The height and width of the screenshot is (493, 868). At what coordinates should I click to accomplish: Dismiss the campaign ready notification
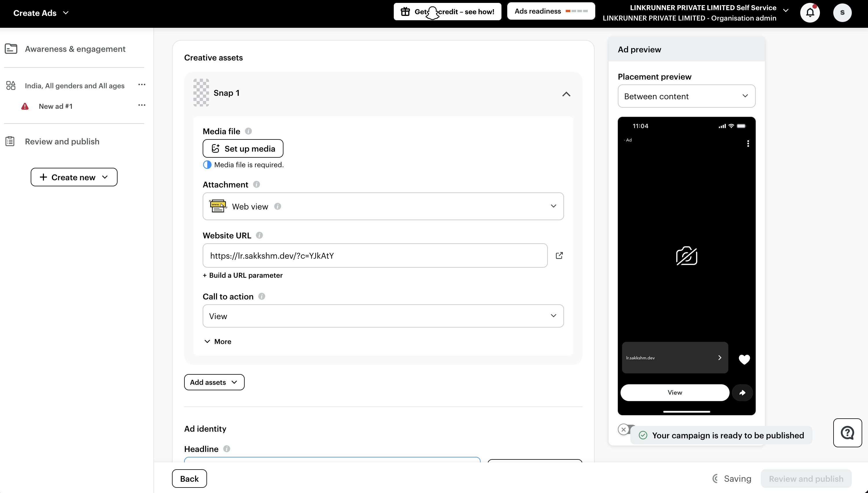pos(623,429)
